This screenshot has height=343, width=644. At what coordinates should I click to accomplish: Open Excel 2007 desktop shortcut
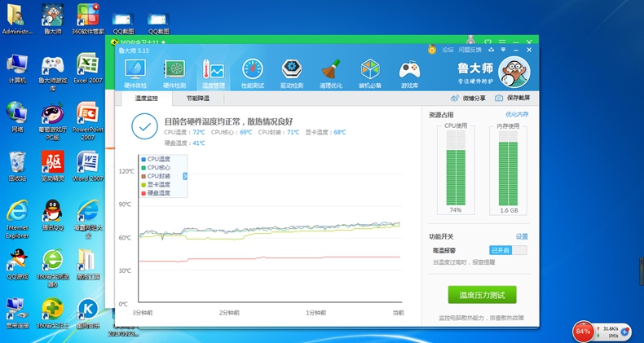point(88,68)
